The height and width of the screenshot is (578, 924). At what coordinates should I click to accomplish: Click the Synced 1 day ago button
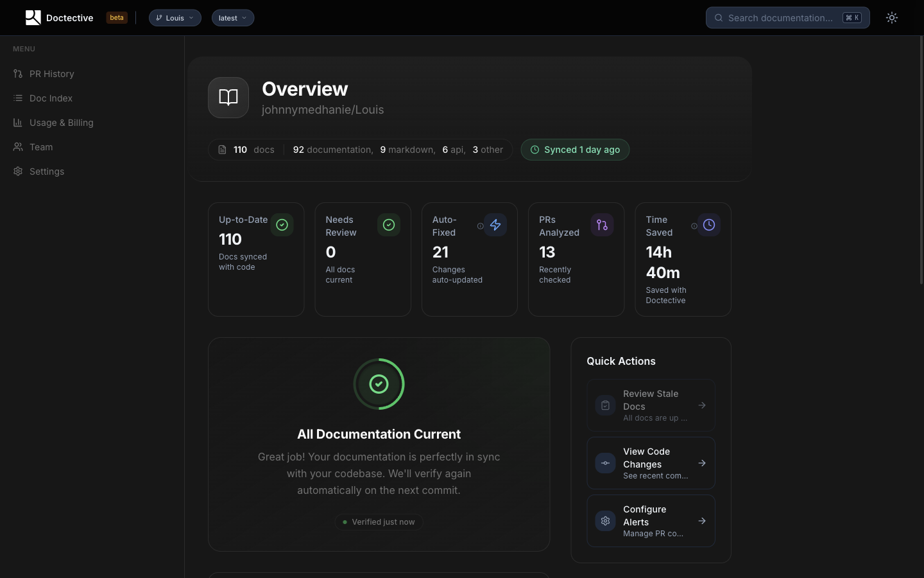click(x=575, y=150)
